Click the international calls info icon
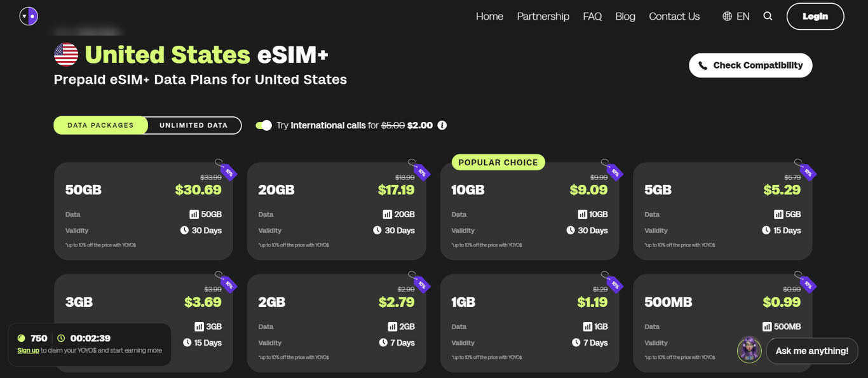Viewport: 868px width, 378px height. [x=442, y=125]
